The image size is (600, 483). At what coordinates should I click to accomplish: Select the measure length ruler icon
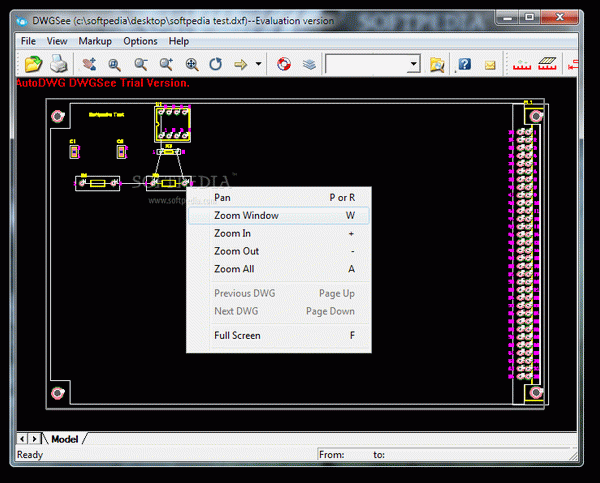click(x=522, y=64)
